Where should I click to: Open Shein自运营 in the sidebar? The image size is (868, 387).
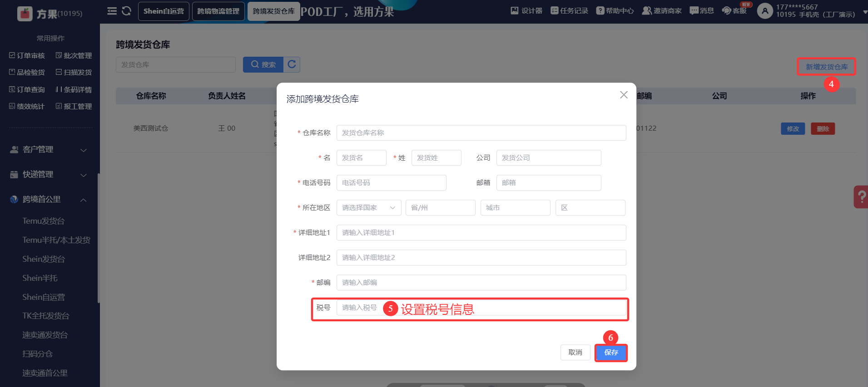tap(44, 297)
